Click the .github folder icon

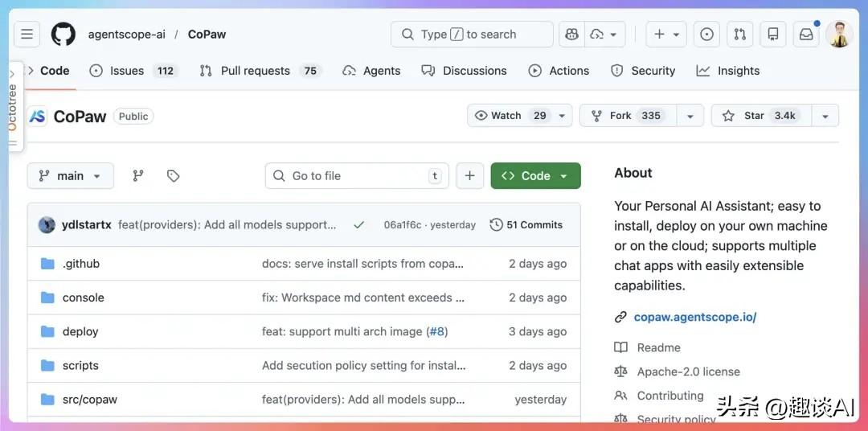click(47, 264)
